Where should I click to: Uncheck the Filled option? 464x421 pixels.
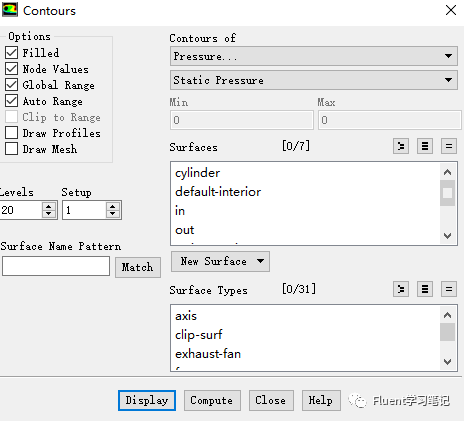12,53
